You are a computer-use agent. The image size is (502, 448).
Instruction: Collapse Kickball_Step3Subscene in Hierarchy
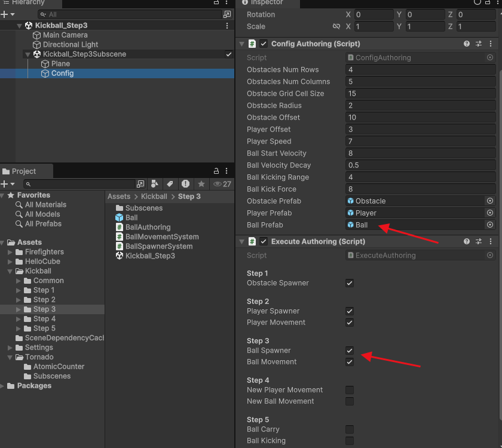click(x=27, y=55)
